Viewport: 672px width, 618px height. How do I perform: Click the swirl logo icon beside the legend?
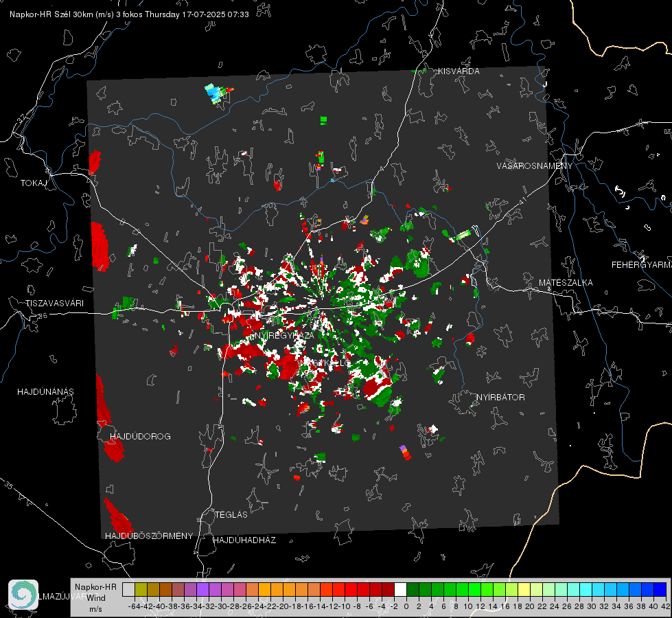(x=23, y=595)
